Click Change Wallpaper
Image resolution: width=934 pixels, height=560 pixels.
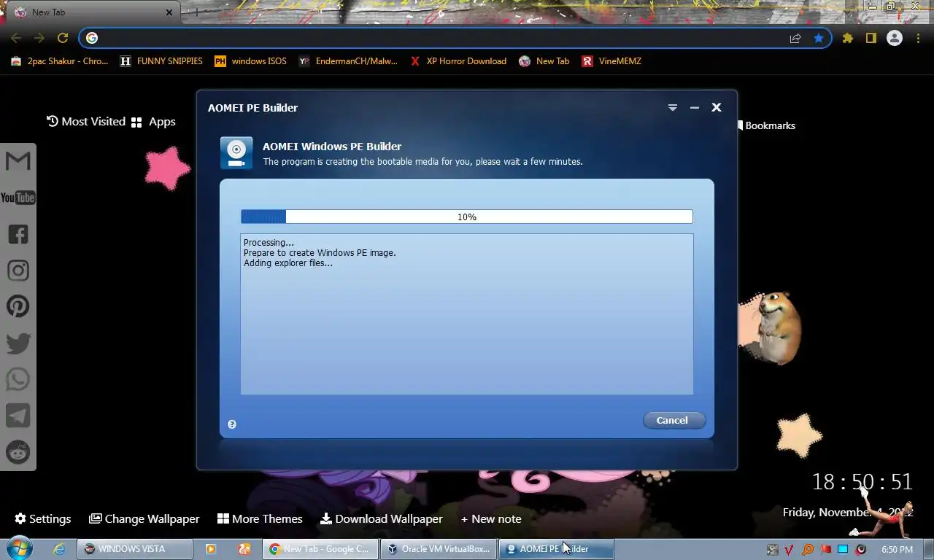click(x=144, y=518)
